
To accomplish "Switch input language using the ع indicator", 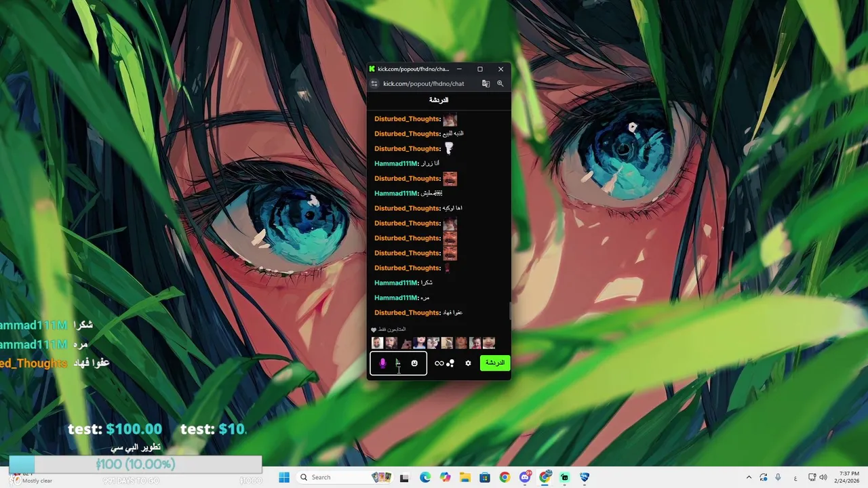I will (x=795, y=478).
